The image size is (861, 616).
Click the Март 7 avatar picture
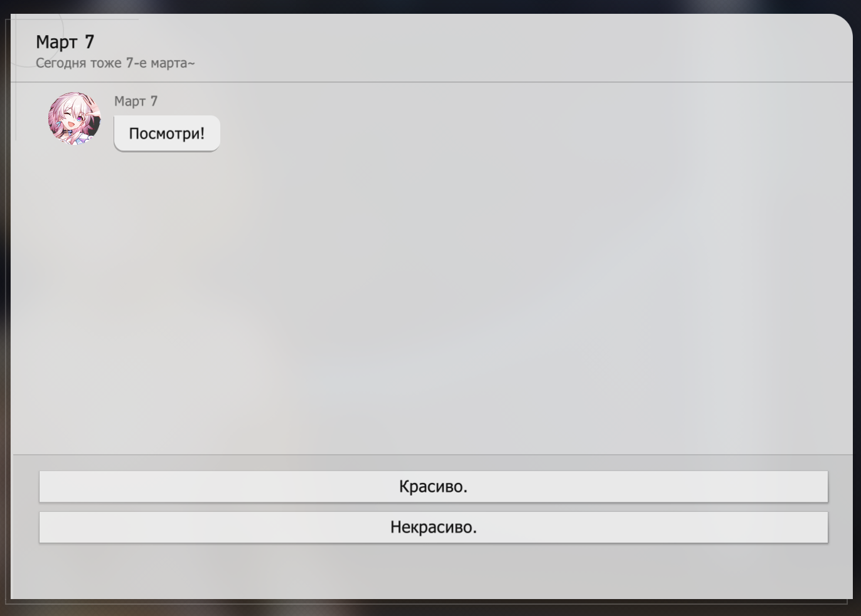75,119
